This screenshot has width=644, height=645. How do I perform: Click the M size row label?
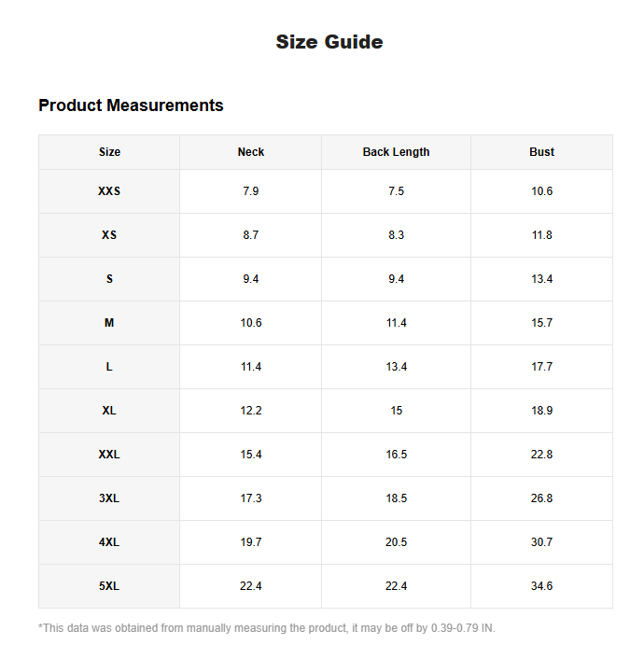(109, 323)
